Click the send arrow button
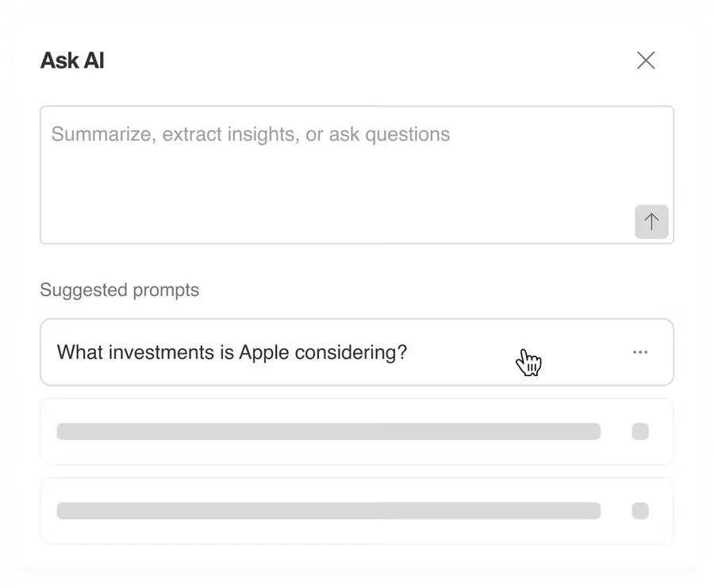This screenshot has height=588, width=714. pyautogui.click(x=651, y=222)
